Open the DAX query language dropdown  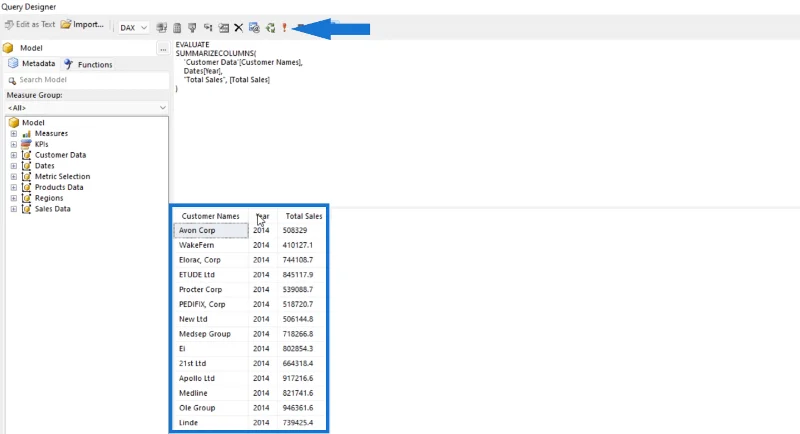[x=133, y=28]
